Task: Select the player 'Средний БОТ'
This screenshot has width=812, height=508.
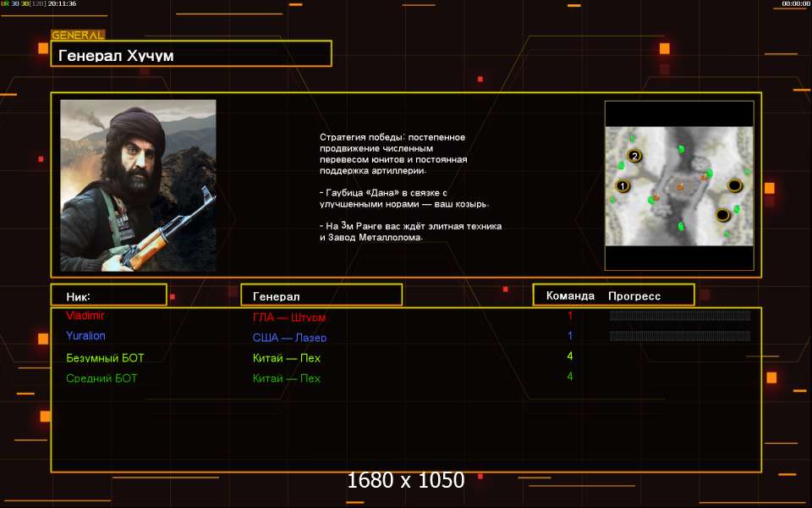Action: point(101,378)
